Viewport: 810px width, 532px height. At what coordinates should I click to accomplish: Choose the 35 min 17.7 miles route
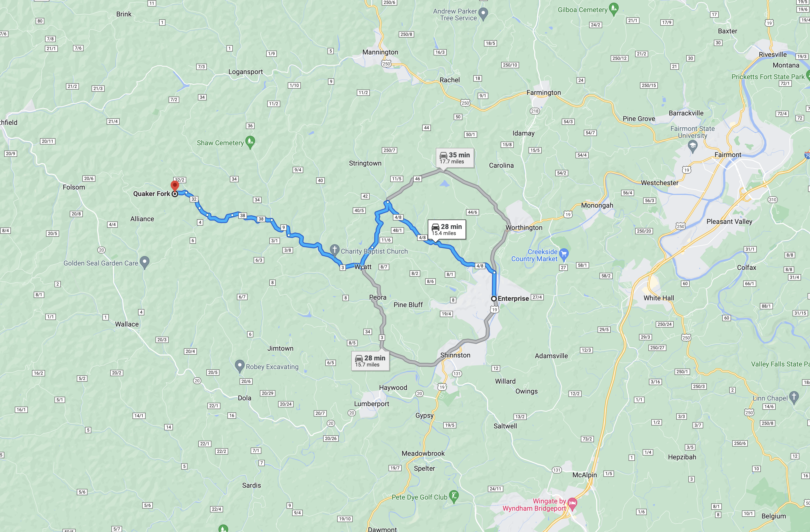455,158
